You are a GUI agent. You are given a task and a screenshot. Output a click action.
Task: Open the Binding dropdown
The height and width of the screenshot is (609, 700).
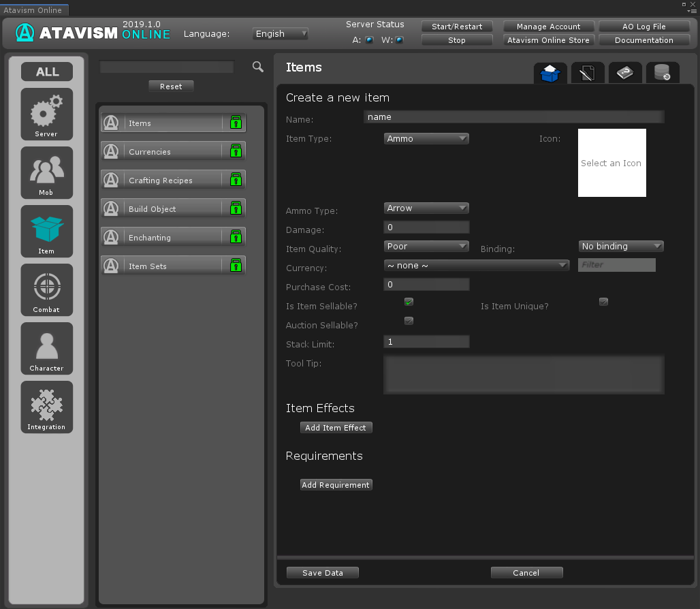click(x=620, y=247)
